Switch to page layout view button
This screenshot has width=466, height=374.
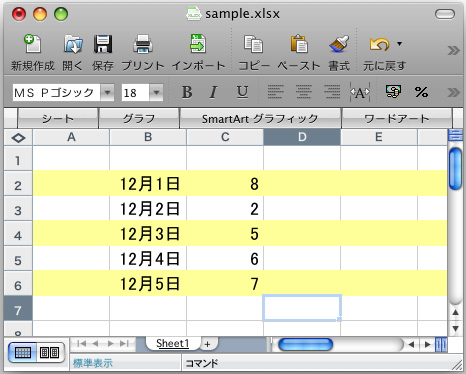pyautogui.click(x=50, y=352)
